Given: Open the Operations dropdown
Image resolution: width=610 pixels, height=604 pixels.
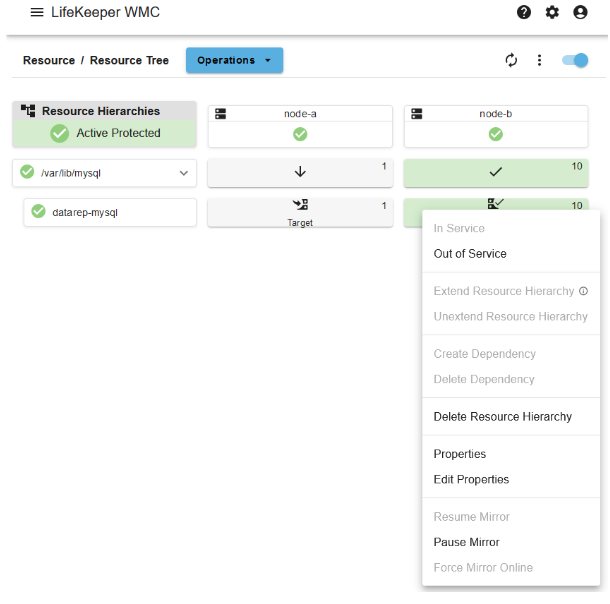Looking at the screenshot, I should coord(234,60).
